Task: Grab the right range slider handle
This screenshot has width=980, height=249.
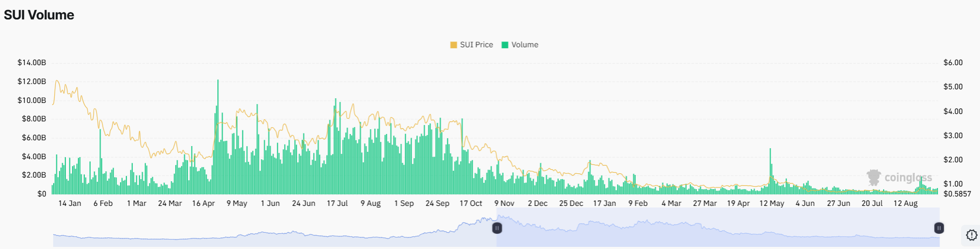Action: click(939, 228)
